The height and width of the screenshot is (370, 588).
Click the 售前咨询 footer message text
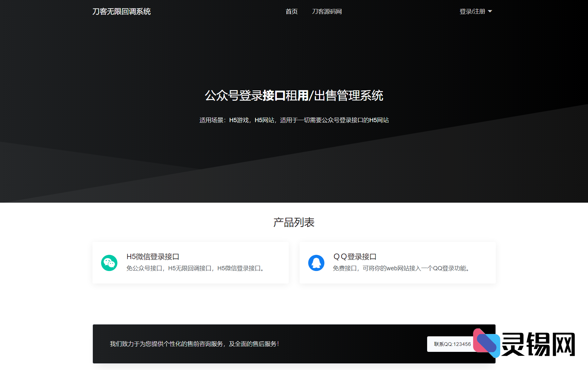[194, 344]
